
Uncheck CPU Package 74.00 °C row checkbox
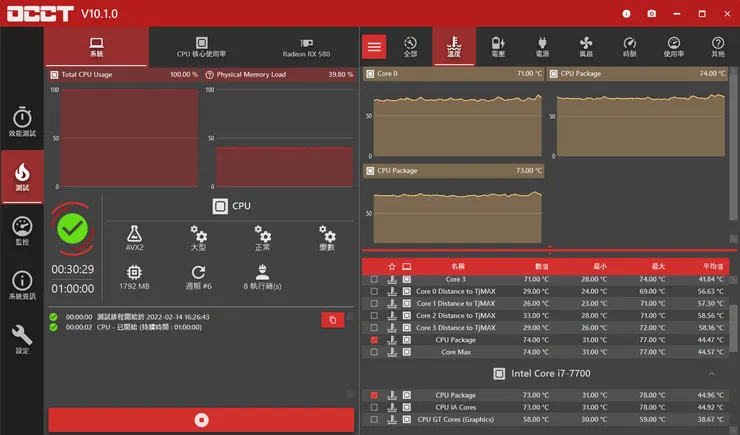(x=374, y=340)
